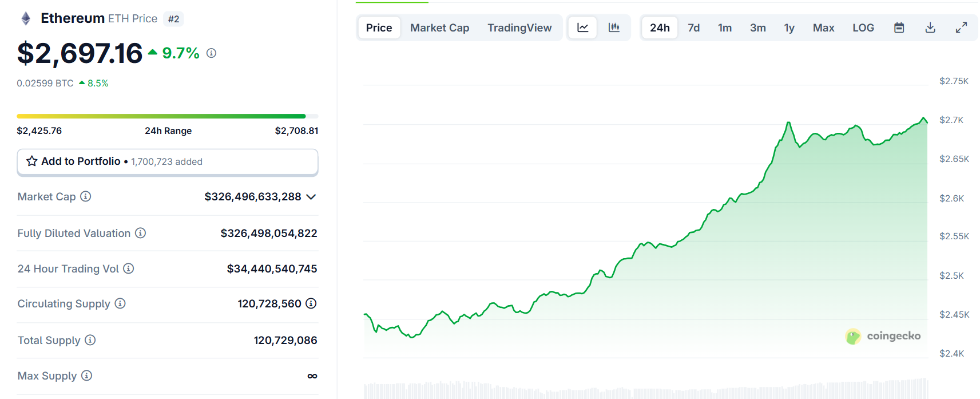Set chart range to 1m
Image resolution: width=980 pixels, height=399 pixels.
click(x=725, y=27)
